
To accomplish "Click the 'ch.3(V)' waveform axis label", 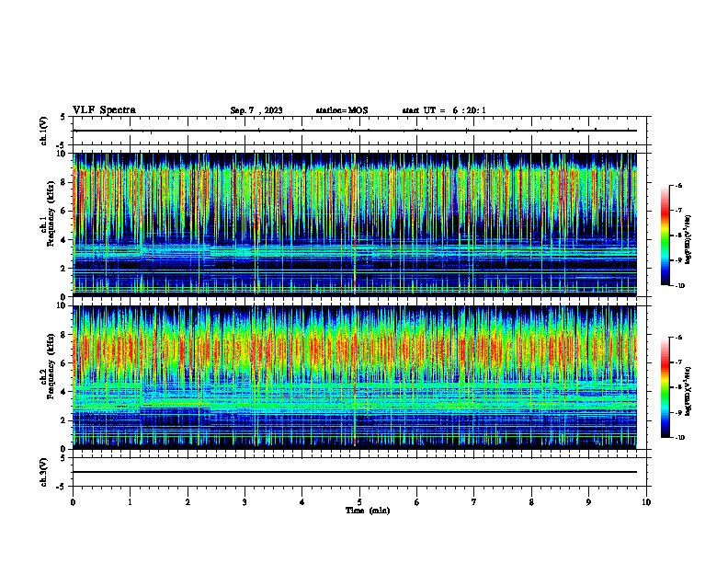I will (x=44, y=472).
